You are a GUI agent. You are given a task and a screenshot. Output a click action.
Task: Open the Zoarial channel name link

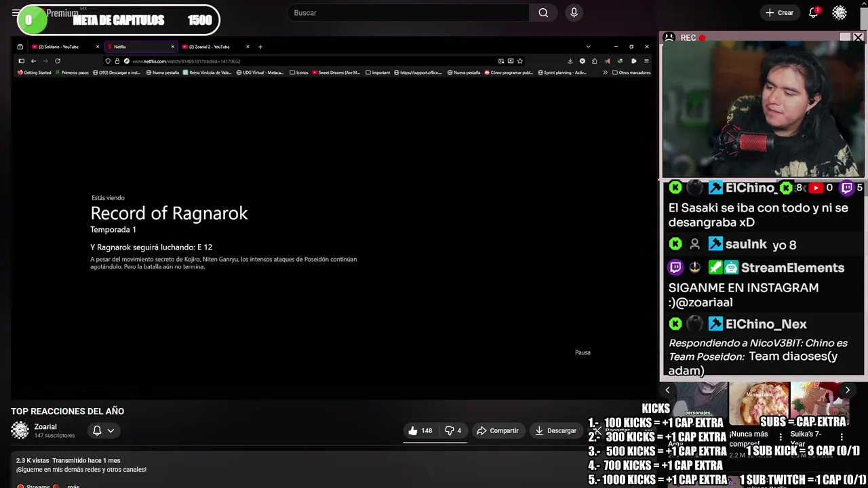coord(45,427)
